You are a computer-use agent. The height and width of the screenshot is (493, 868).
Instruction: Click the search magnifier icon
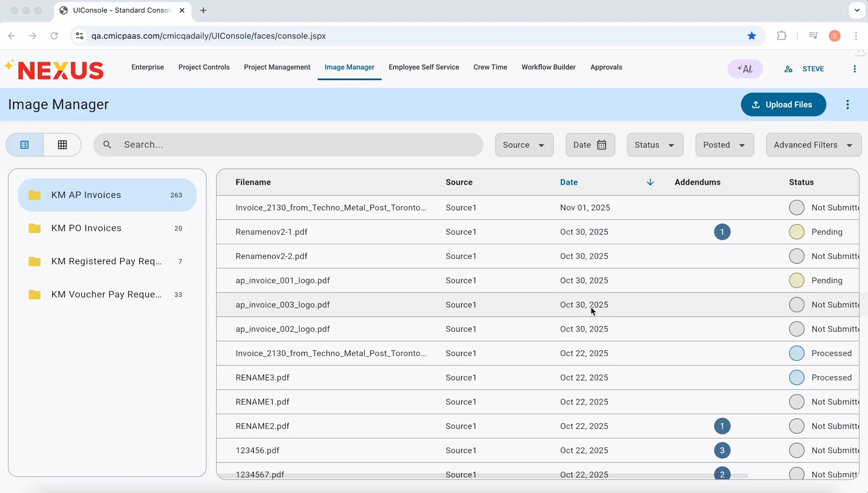click(x=107, y=145)
